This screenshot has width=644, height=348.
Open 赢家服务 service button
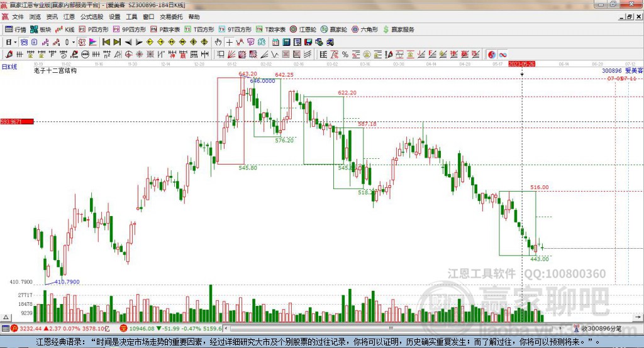click(398, 30)
